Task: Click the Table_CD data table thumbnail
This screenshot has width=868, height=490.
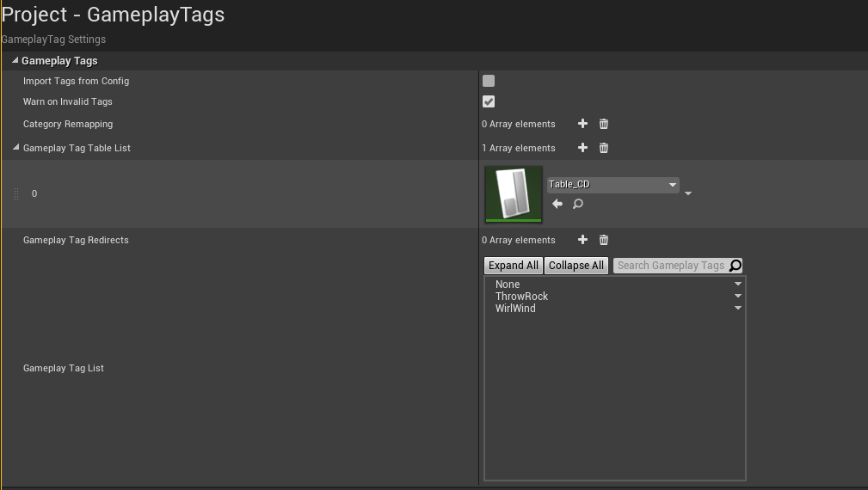Action: (x=514, y=193)
